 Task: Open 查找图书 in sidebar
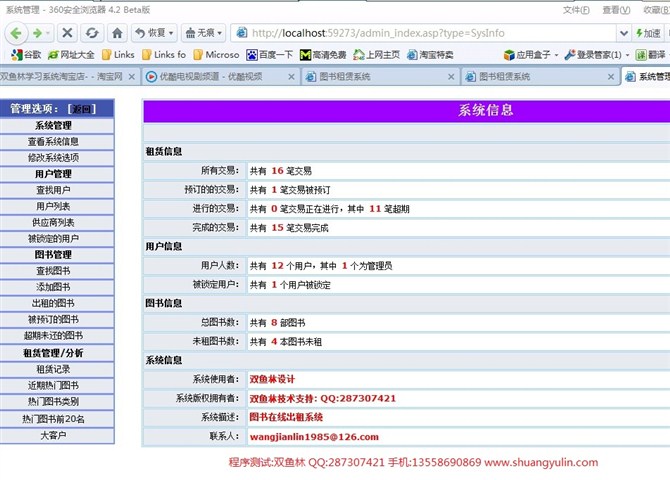(53, 271)
